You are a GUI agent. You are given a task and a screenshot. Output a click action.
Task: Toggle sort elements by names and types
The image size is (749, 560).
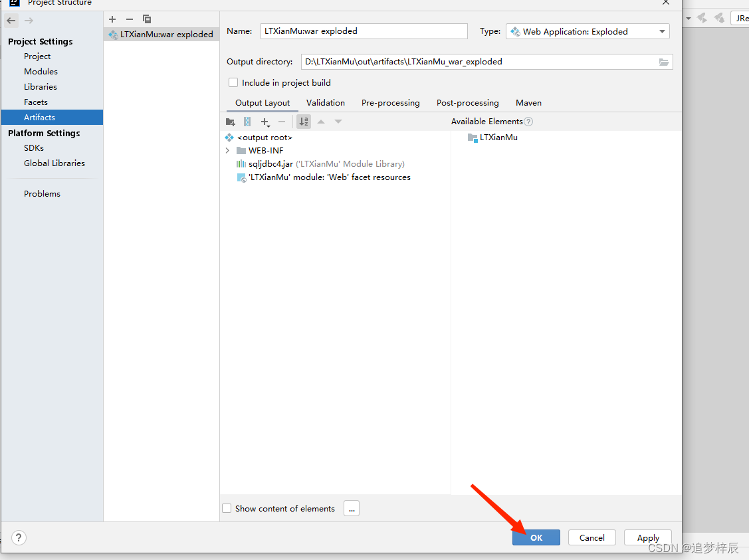pyautogui.click(x=304, y=122)
